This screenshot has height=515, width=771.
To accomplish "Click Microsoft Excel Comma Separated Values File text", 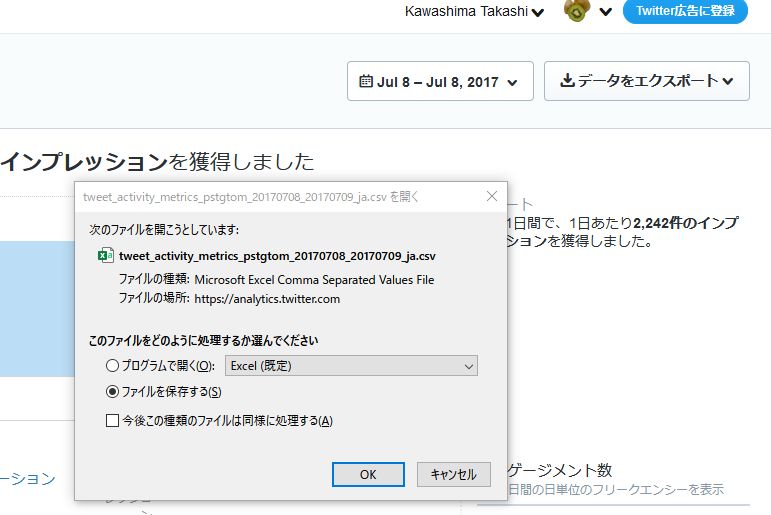I will 314,280.
